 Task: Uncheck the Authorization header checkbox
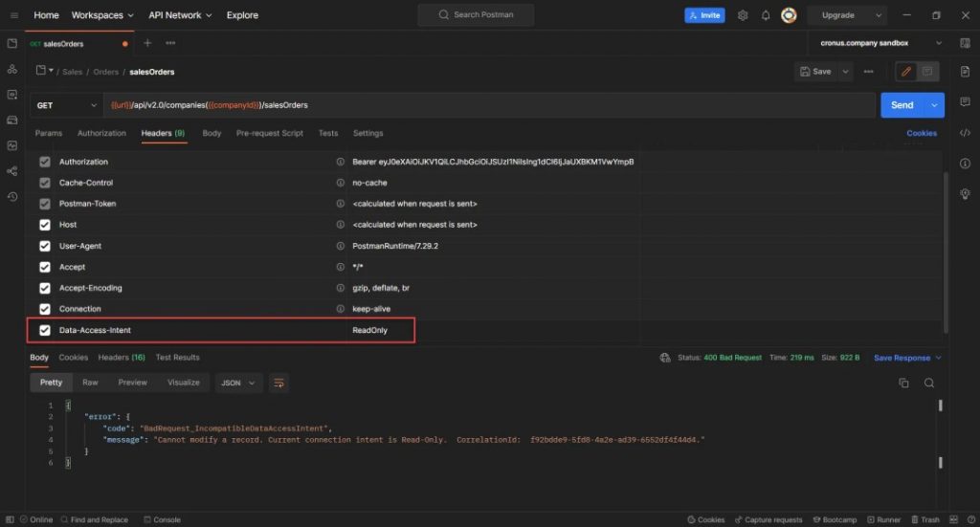coord(44,162)
